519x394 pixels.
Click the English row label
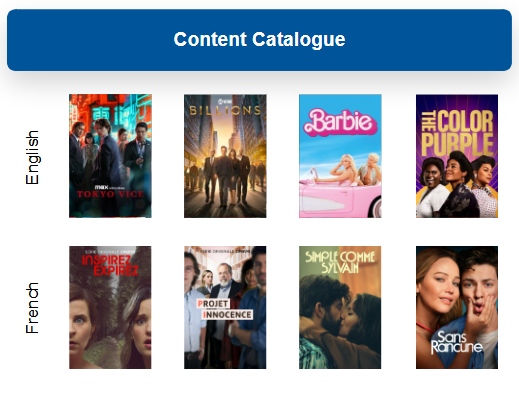pos(32,157)
